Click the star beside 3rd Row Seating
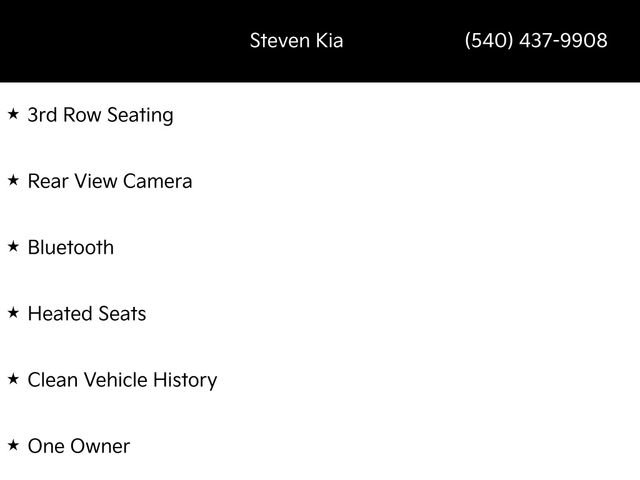The height and width of the screenshot is (480, 640). point(13,114)
